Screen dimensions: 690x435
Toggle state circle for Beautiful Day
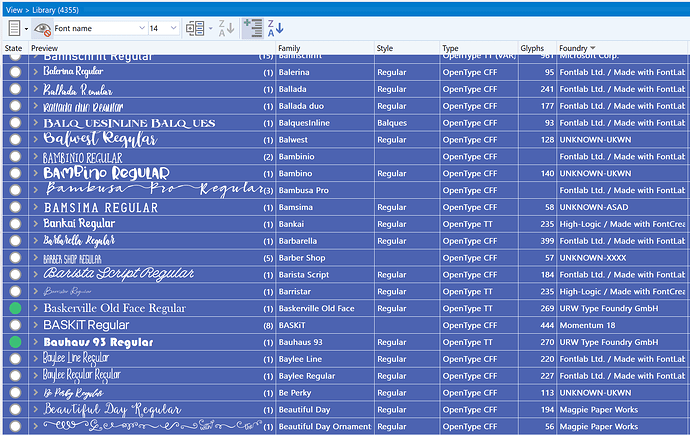point(15,409)
